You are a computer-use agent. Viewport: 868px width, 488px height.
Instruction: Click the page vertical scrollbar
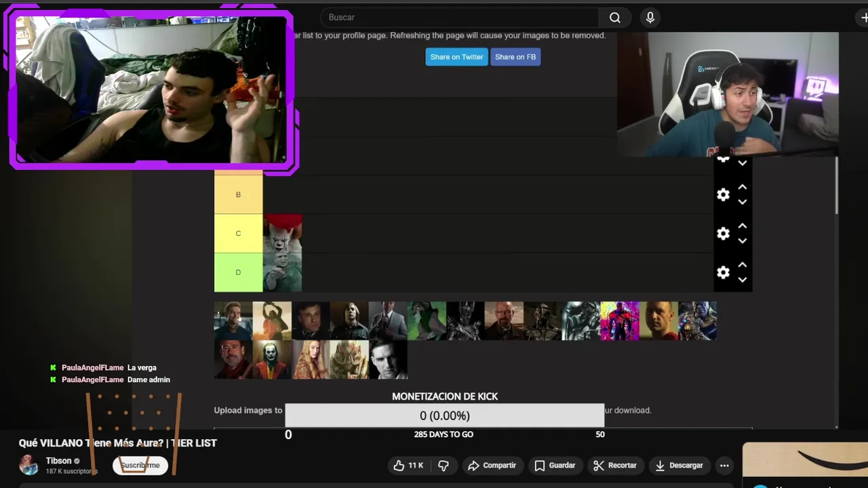pos(837,185)
